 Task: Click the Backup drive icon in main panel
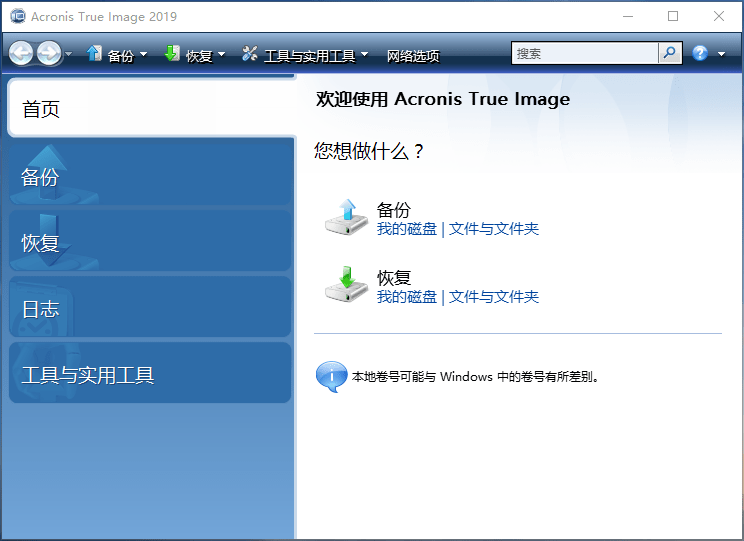coord(346,218)
